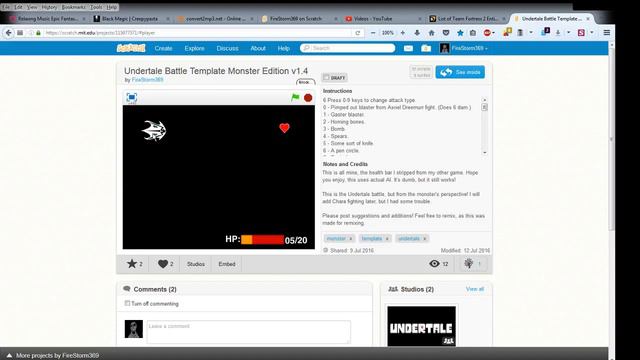Click the views eye icon
The image size is (640, 360).
coord(434,264)
